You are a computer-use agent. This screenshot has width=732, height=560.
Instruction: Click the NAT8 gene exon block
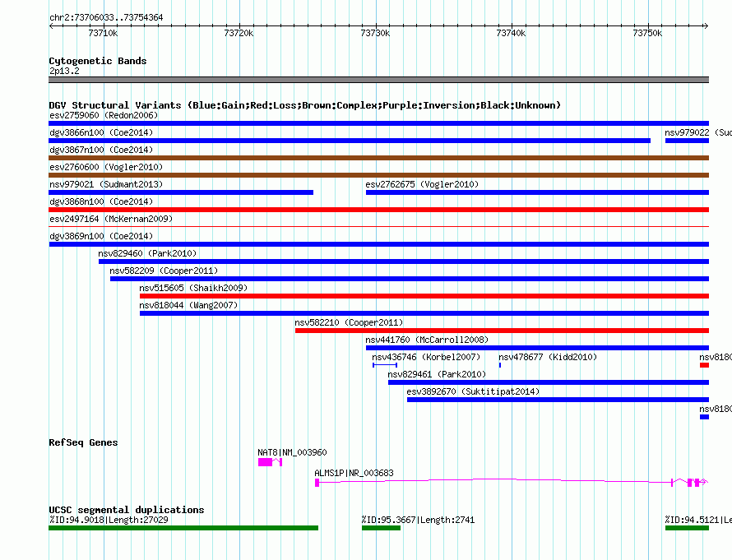tap(265, 463)
